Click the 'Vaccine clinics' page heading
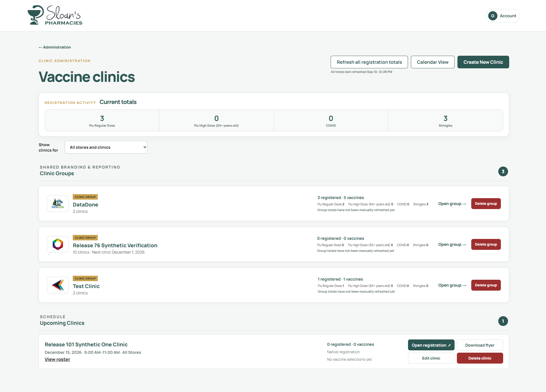Screen dimensions: 546x392 pyautogui.click(x=87, y=77)
